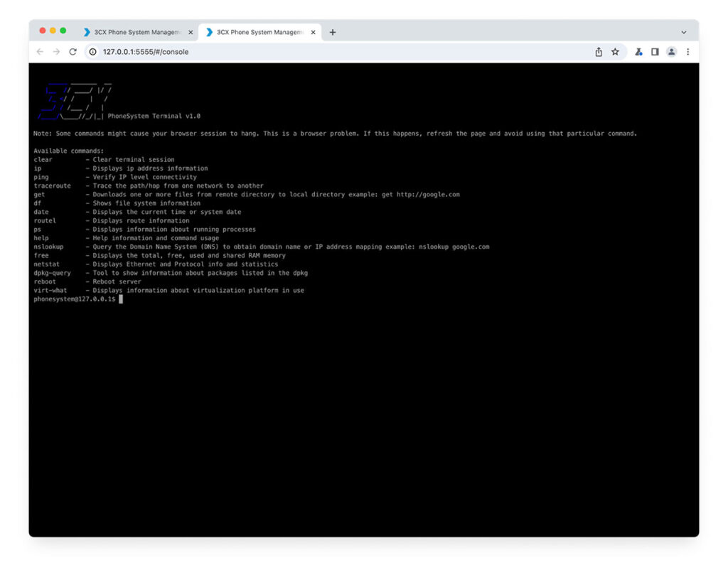728x575 pixels.
Task: Click the 'reboot' command text
Action: point(45,281)
